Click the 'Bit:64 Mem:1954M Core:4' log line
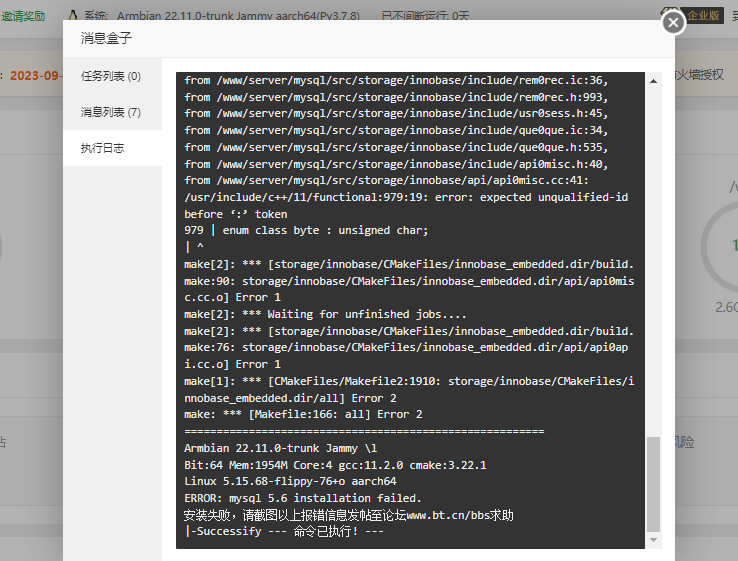This screenshot has width=738, height=561. [335, 465]
